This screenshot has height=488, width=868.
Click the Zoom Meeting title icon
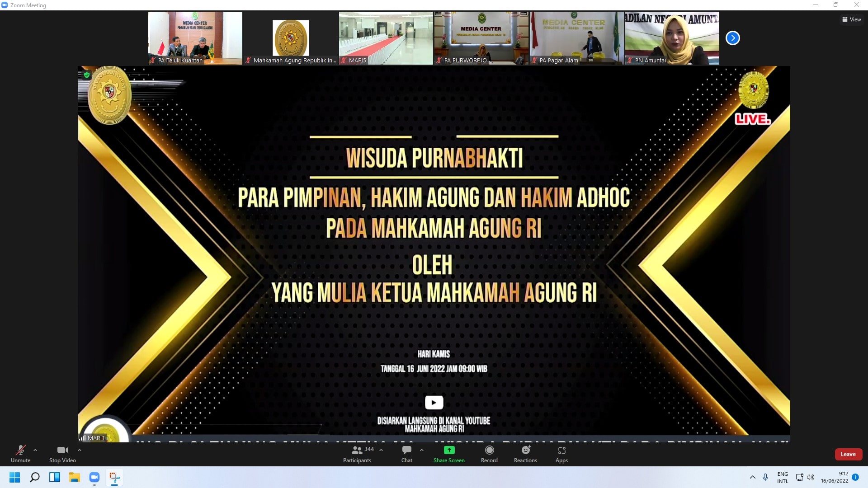5,5
